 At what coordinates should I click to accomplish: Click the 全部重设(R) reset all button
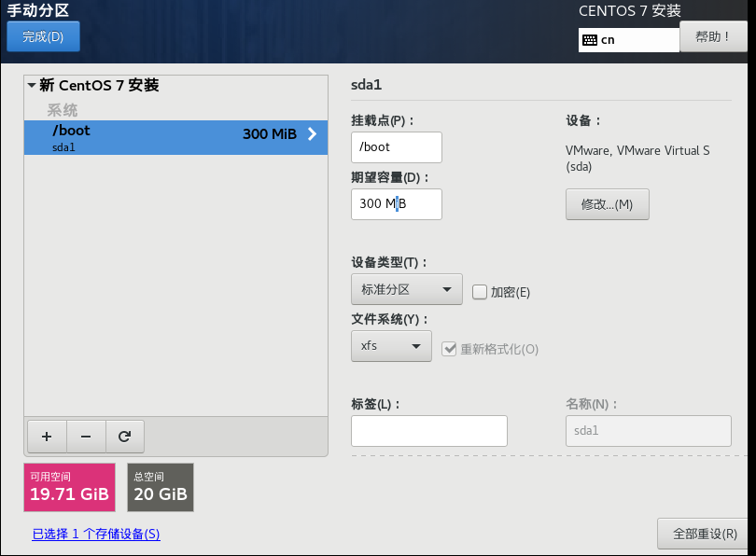coord(705,534)
